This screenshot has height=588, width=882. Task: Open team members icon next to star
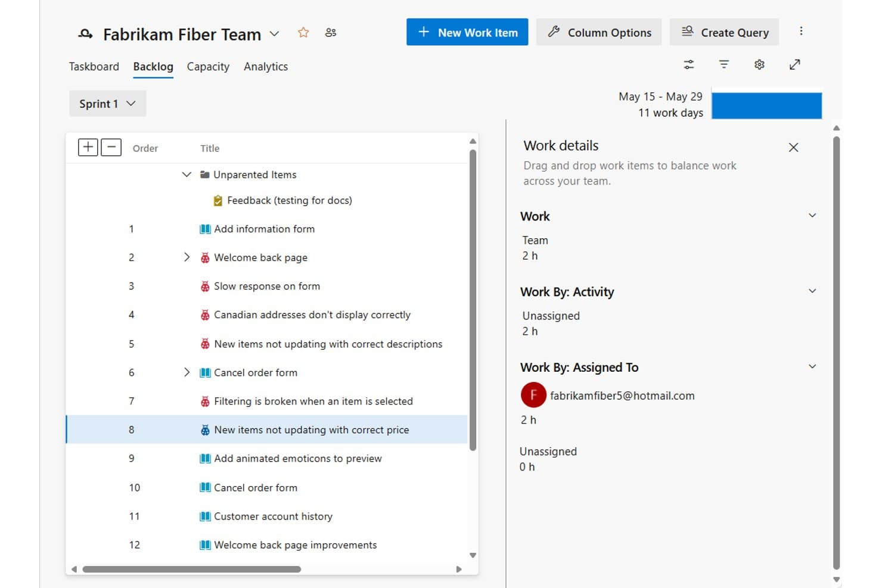pos(331,33)
